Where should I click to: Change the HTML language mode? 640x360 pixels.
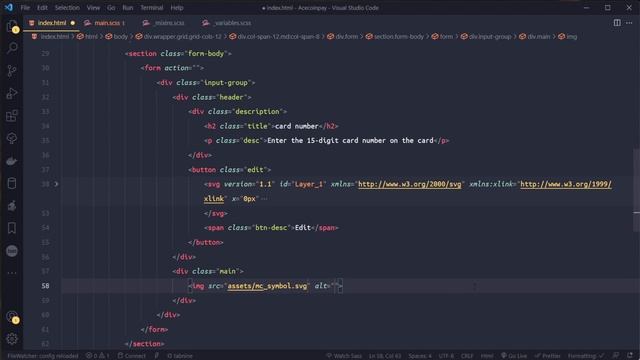pos(487,356)
